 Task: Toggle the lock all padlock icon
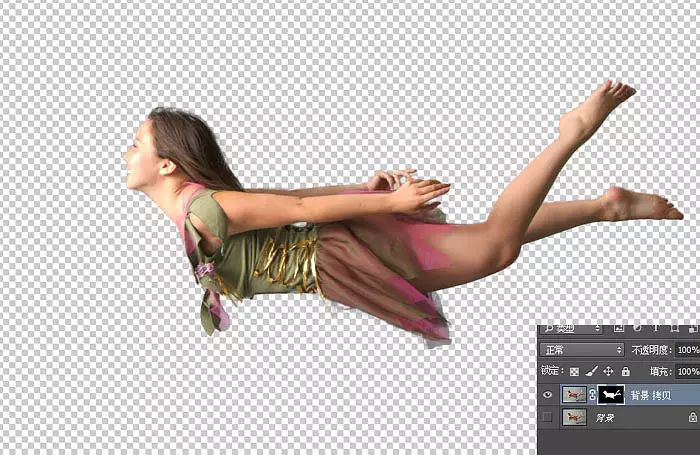point(625,371)
